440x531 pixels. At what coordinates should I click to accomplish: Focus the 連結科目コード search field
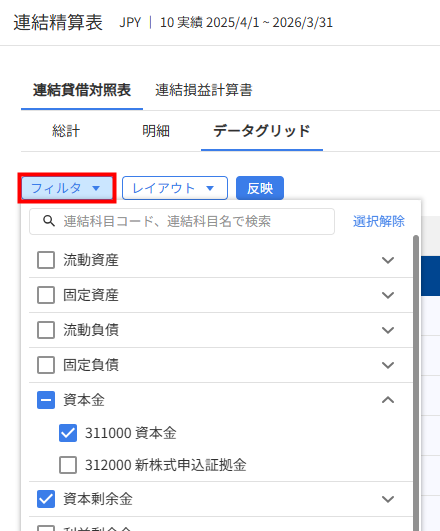pos(182,221)
